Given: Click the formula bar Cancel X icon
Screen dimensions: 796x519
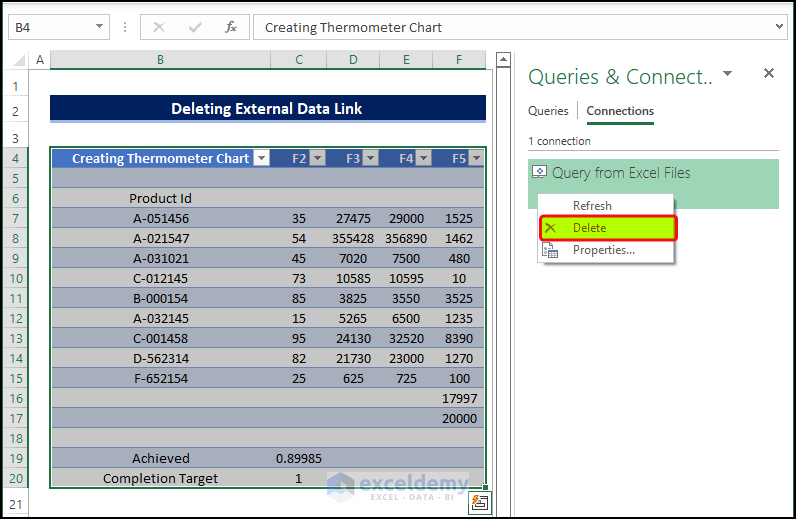Looking at the screenshot, I should coord(159,27).
